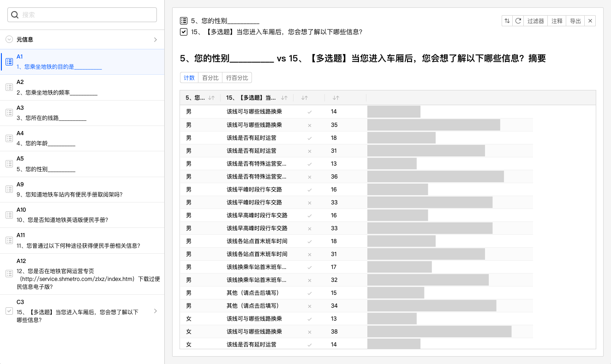Click the count value 38
The width and height of the screenshot is (611, 364).
[x=334, y=332]
